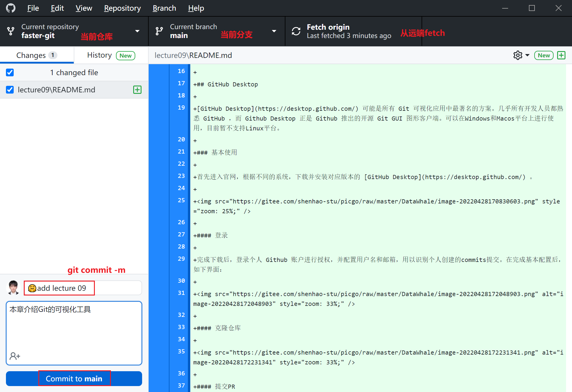572x392 pixels.
Task: Click the add co-authors icon
Action: 15,356
